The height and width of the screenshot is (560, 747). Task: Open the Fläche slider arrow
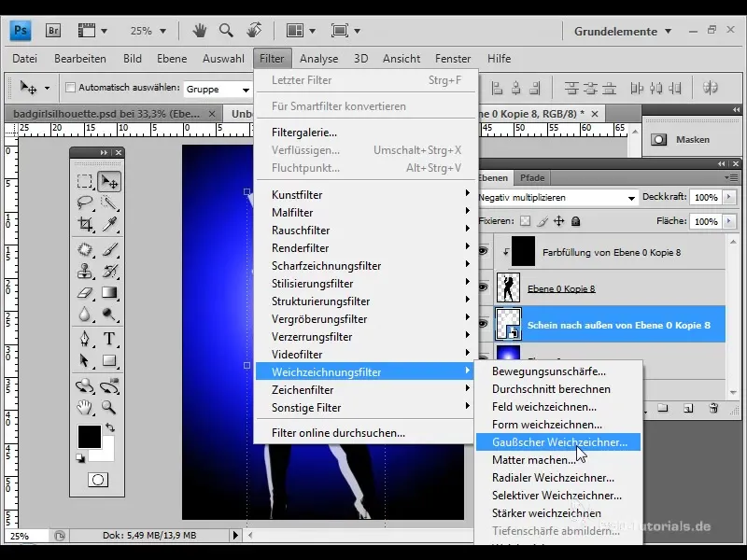click(729, 221)
